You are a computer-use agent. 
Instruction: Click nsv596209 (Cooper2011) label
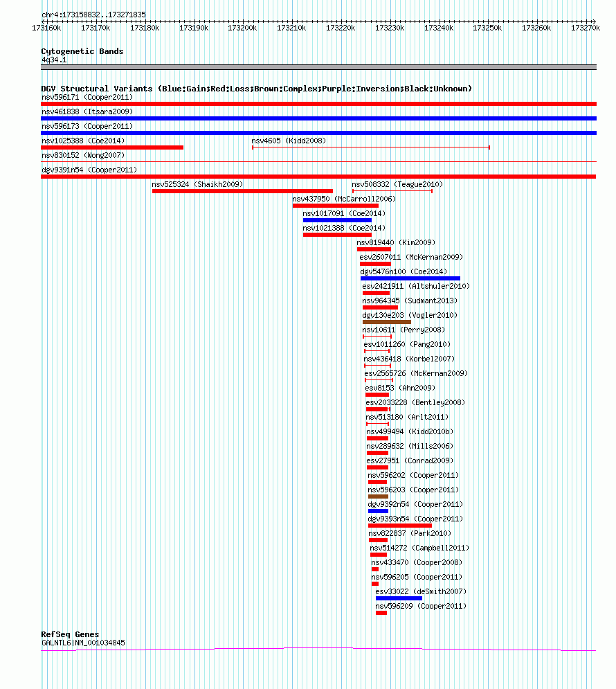[421, 605]
